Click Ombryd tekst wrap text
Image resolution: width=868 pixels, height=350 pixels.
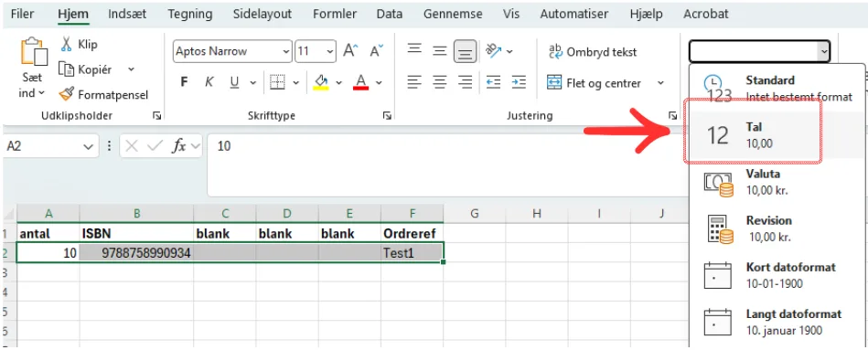coord(593,52)
